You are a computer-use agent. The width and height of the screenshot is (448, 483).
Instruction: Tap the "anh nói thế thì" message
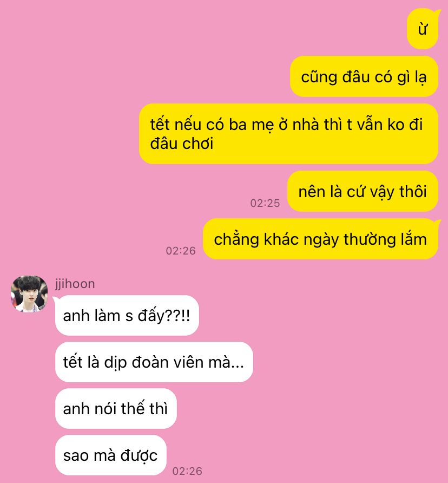[116, 408]
